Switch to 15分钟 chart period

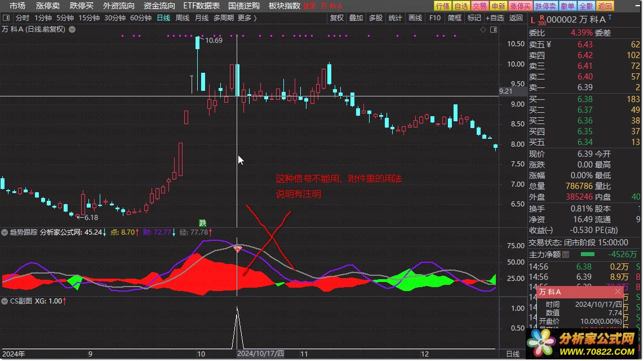[88, 18]
